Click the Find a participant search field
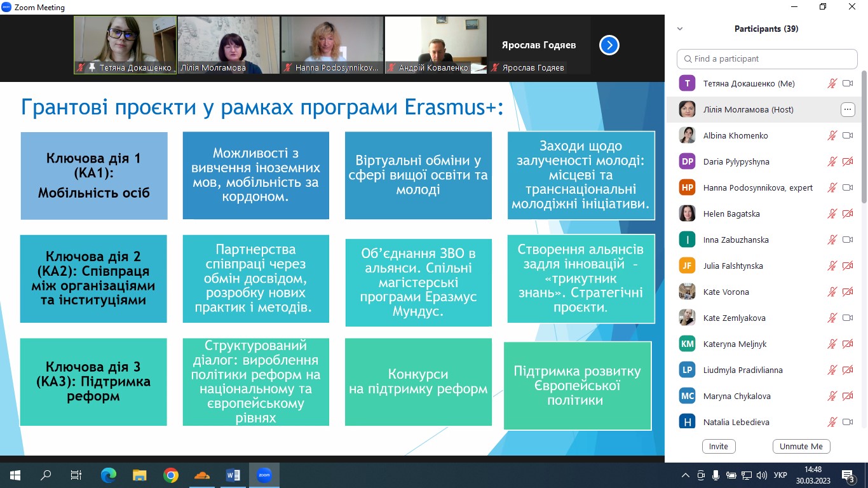The height and width of the screenshot is (488, 868). coord(767,58)
